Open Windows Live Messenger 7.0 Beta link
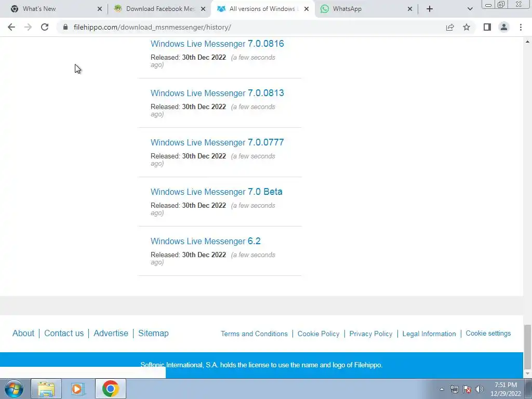This screenshot has width=532, height=399. 217,192
